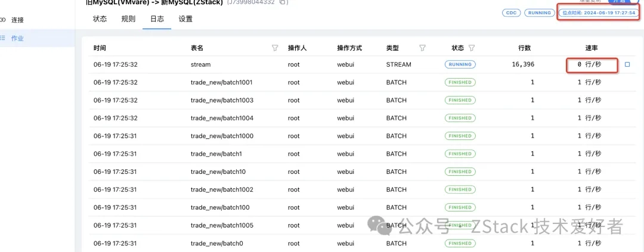The height and width of the screenshot is (252, 644).
Task: Click the 位点时间 2024-06-19 17:27:54 badge
Action: (x=599, y=13)
